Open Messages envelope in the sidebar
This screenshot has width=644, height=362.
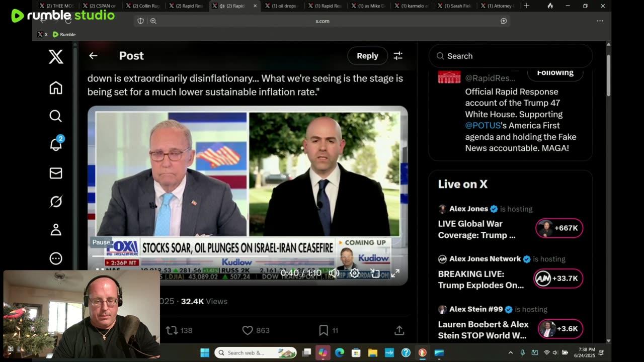[56, 173]
